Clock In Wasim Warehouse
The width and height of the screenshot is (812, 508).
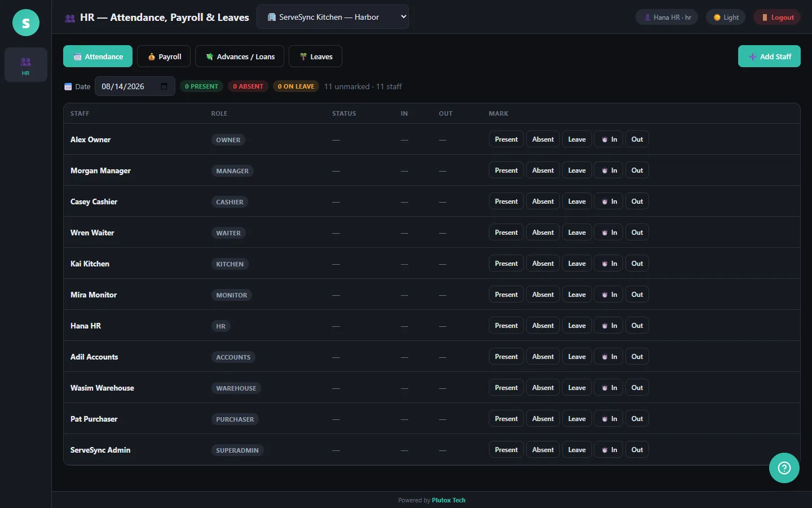[x=608, y=388]
